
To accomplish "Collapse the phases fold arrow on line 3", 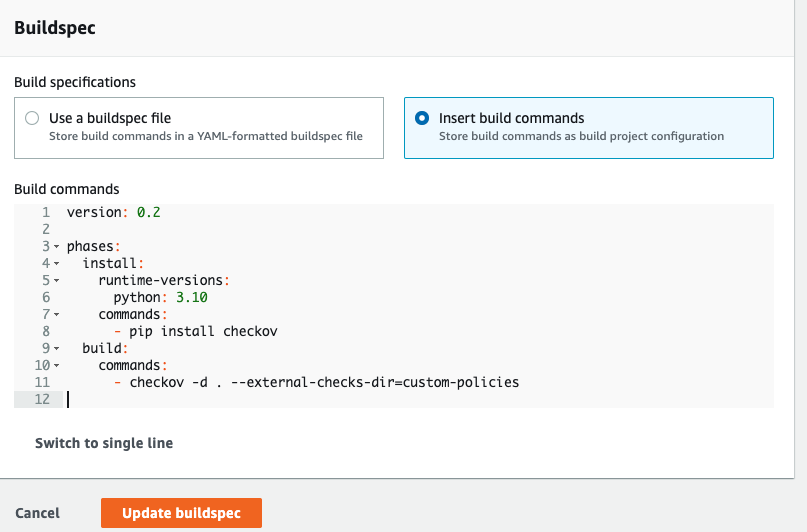I will [x=56, y=247].
